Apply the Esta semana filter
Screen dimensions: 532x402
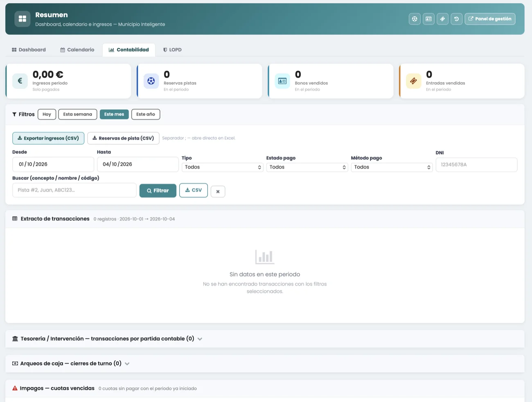click(78, 115)
